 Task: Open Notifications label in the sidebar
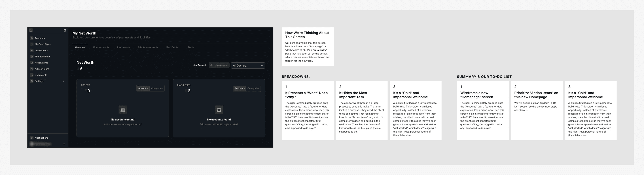42,138
